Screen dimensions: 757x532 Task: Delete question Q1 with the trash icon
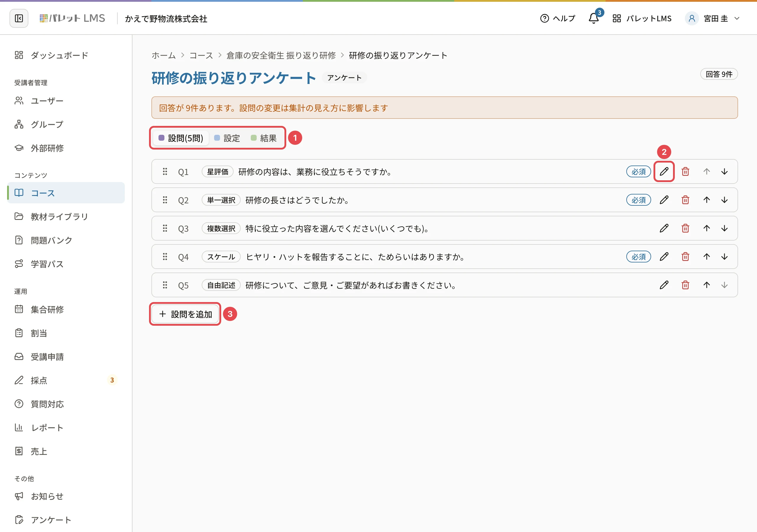685,171
